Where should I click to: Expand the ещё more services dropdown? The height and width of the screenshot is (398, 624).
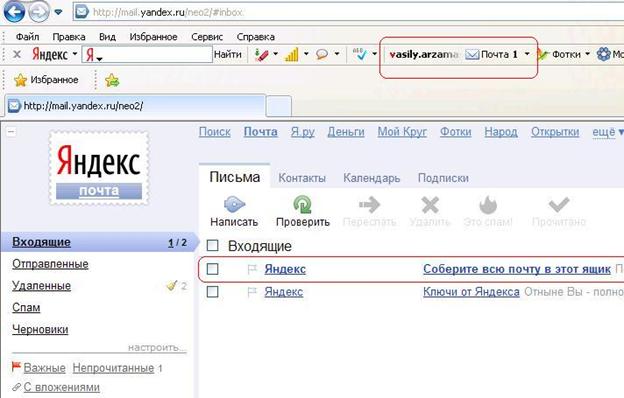coord(608,132)
